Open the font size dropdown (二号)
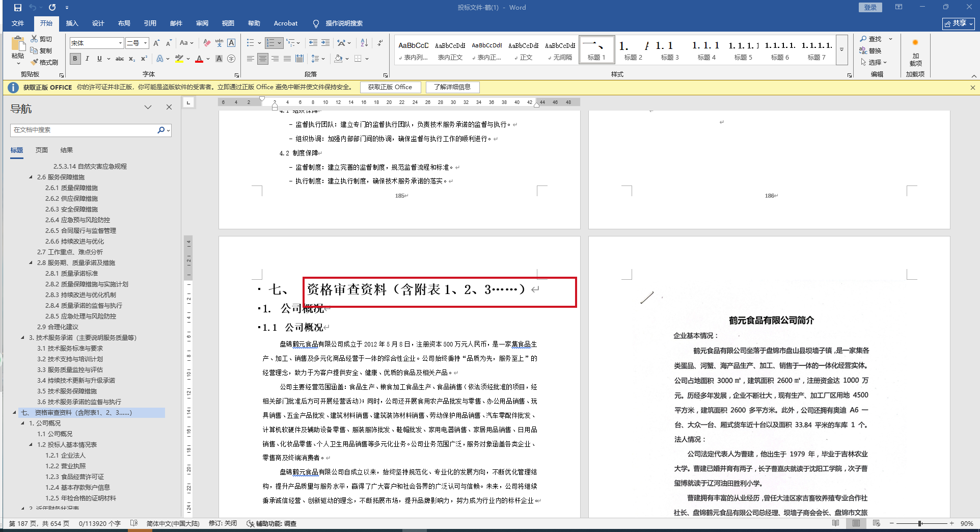Viewport: 980px width, 532px height. (x=145, y=43)
